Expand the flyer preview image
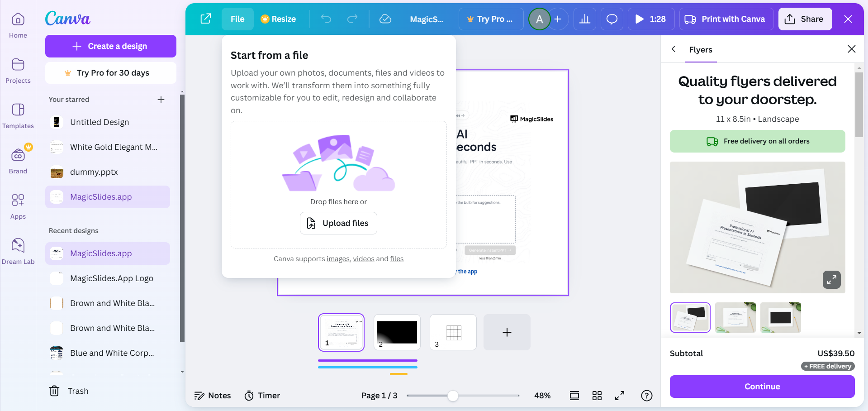Image resolution: width=868 pixels, height=411 pixels. pyautogui.click(x=832, y=280)
